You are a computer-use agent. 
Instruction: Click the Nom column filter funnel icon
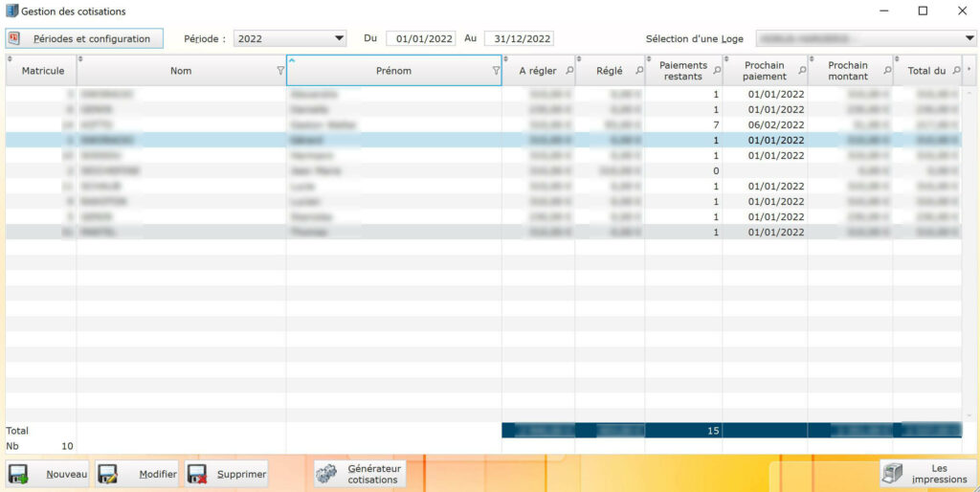pyautogui.click(x=279, y=71)
